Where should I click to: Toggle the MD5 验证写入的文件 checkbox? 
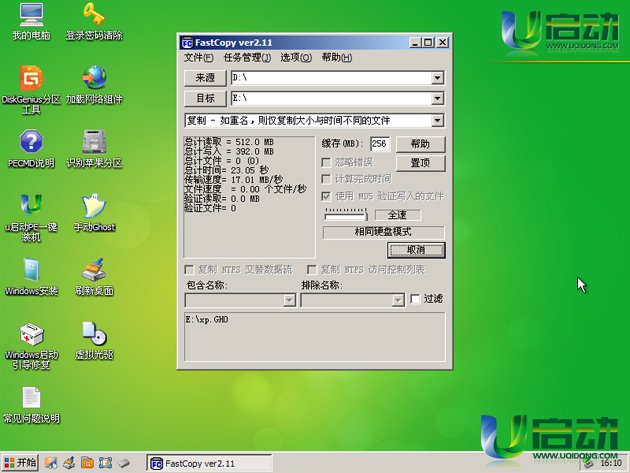click(326, 196)
